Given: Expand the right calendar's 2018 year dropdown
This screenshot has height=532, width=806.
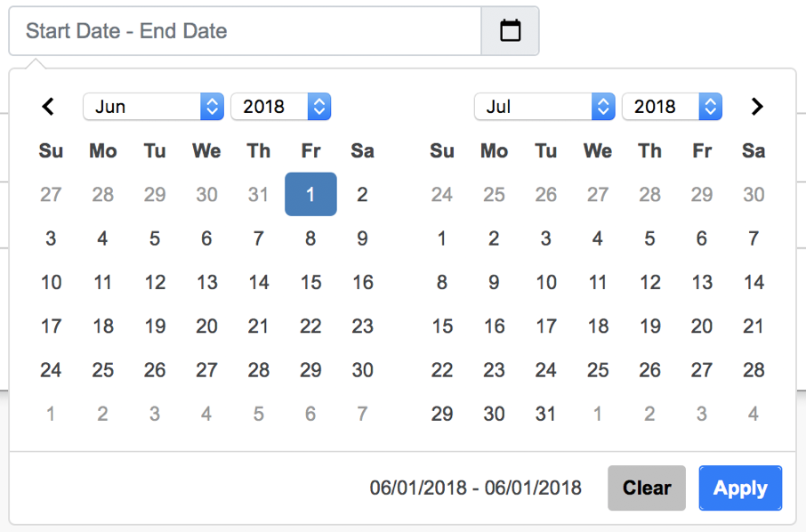Looking at the screenshot, I should click(672, 107).
